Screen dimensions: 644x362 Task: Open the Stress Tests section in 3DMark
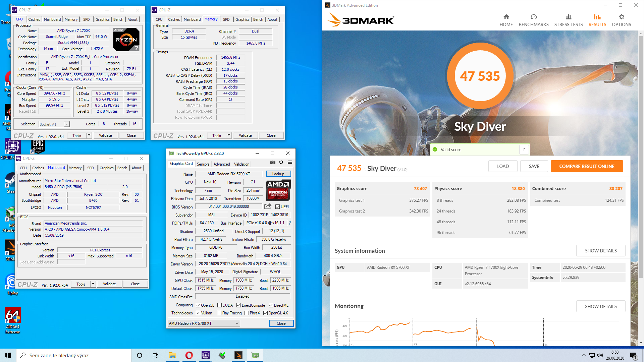[569, 20]
